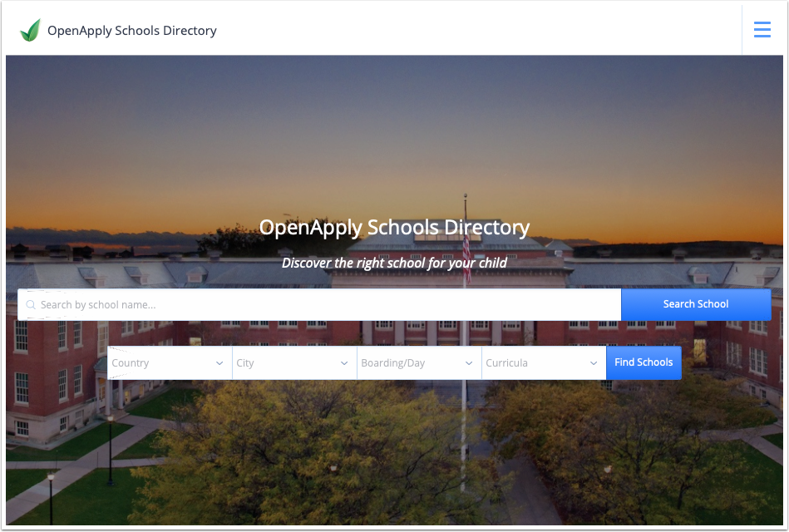Open the City dropdown

click(294, 363)
